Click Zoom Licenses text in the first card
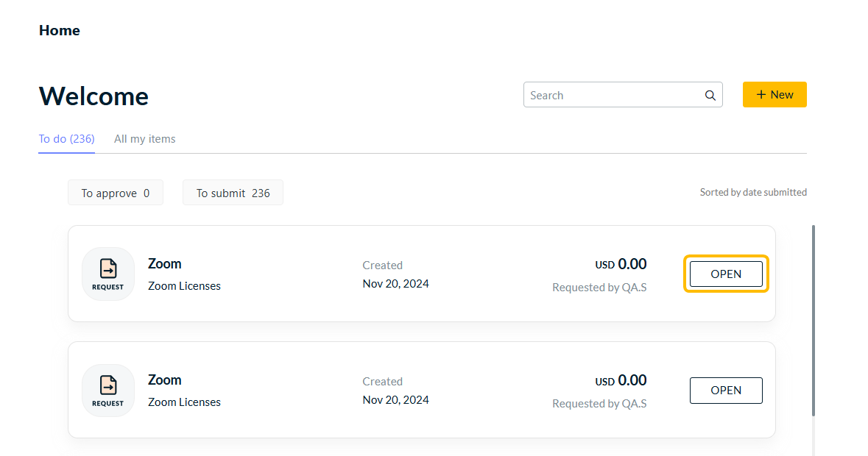This screenshot has width=868, height=456. click(x=184, y=286)
